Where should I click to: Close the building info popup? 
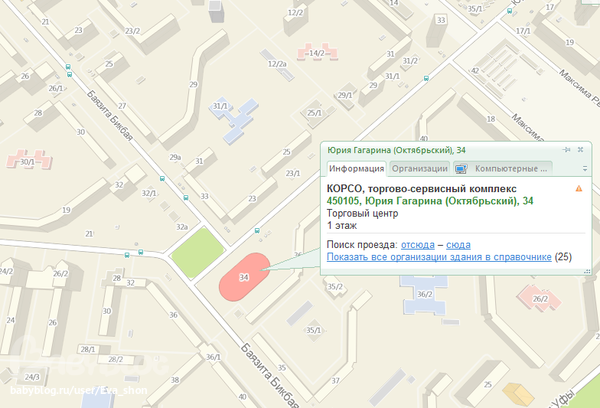click(580, 149)
